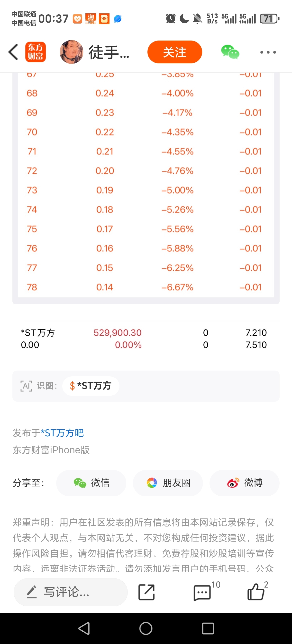Share post to 微信
This screenshot has height=644, width=292.
[91, 483]
